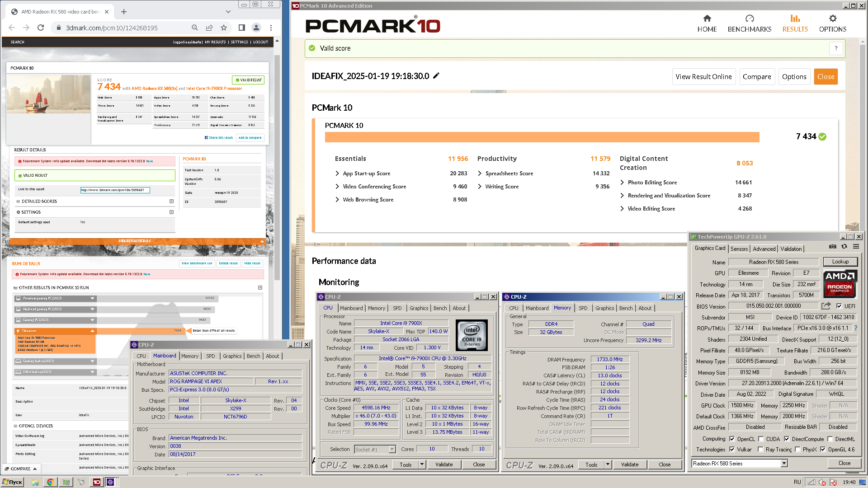Open the Options gear in PCMark
The image size is (868, 488).
tap(833, 19)
